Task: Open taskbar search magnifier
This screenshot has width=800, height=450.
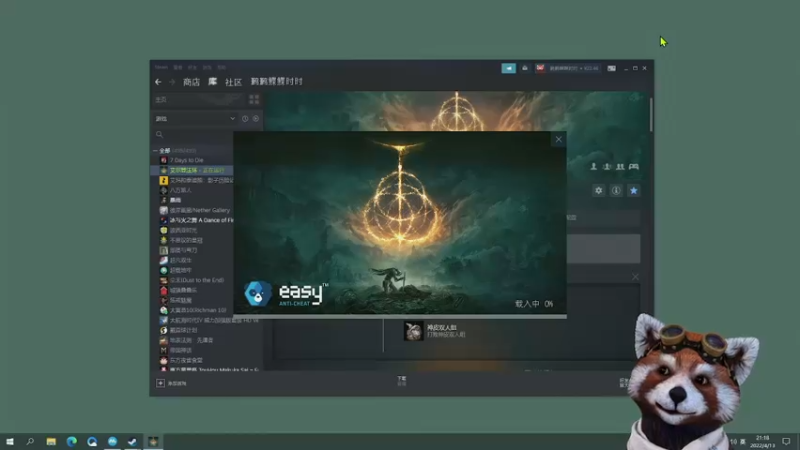Action: tap(30, 441)
